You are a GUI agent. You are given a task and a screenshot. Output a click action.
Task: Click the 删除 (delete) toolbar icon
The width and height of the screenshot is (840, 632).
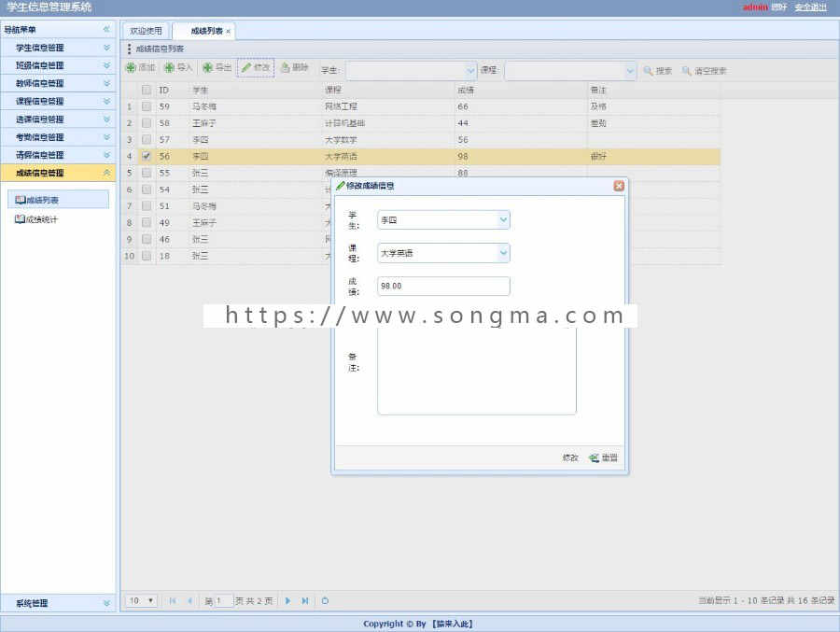pos(285,67)
